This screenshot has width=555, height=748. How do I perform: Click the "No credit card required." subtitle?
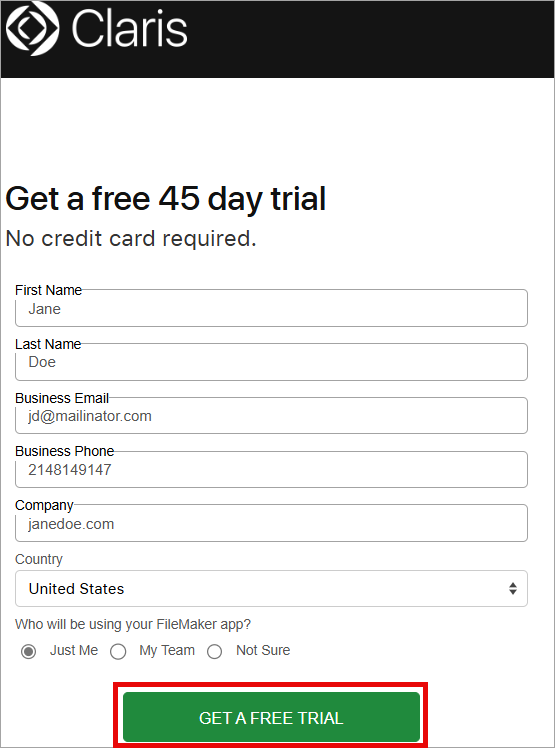(131, 239)
